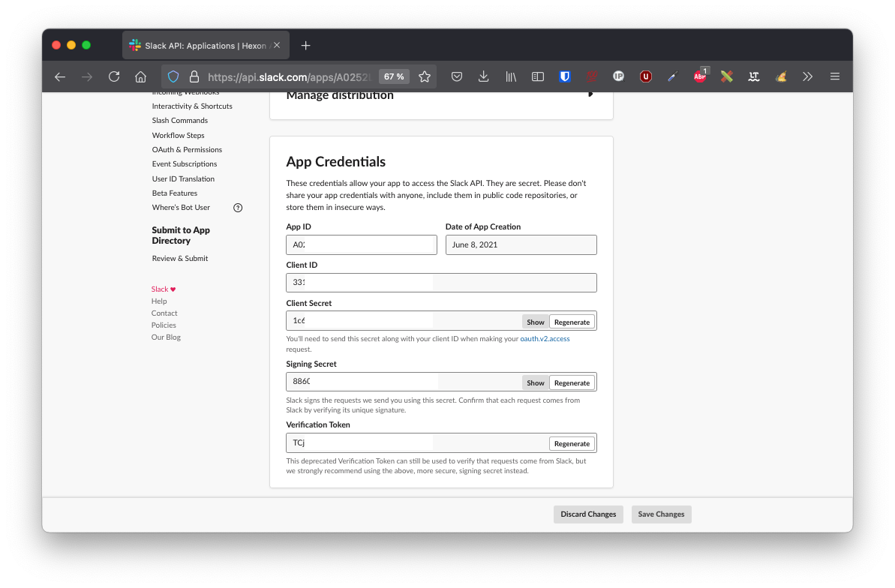Open the IP extension icon
This screenshot has height=588, width=895.
pos(619,76)
